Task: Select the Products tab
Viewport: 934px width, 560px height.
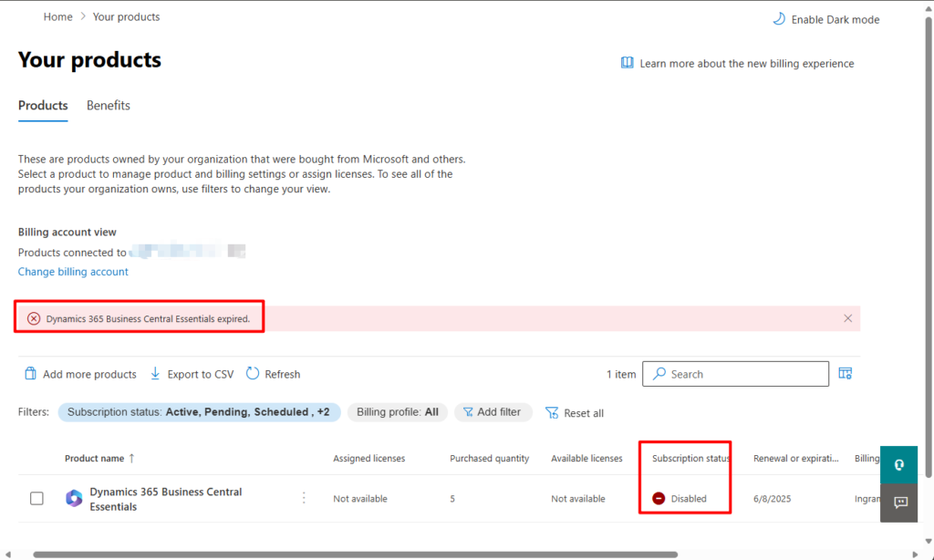Action: [x=43, y=106]
